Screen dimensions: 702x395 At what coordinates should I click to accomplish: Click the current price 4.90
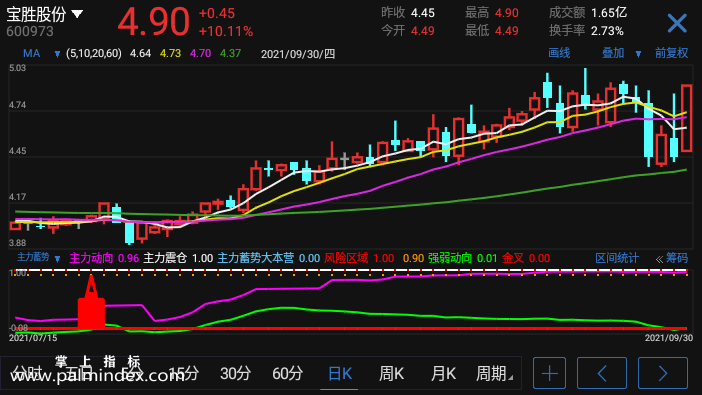[x=153, y=22]
